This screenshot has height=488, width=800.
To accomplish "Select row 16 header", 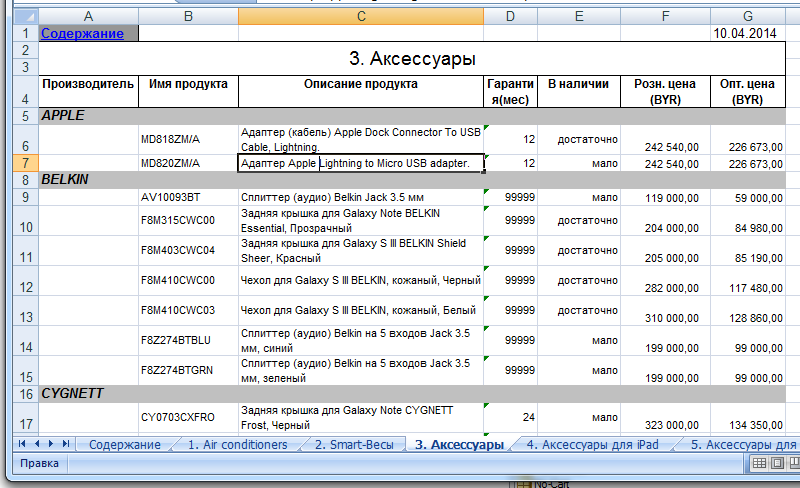I will 26,394.
